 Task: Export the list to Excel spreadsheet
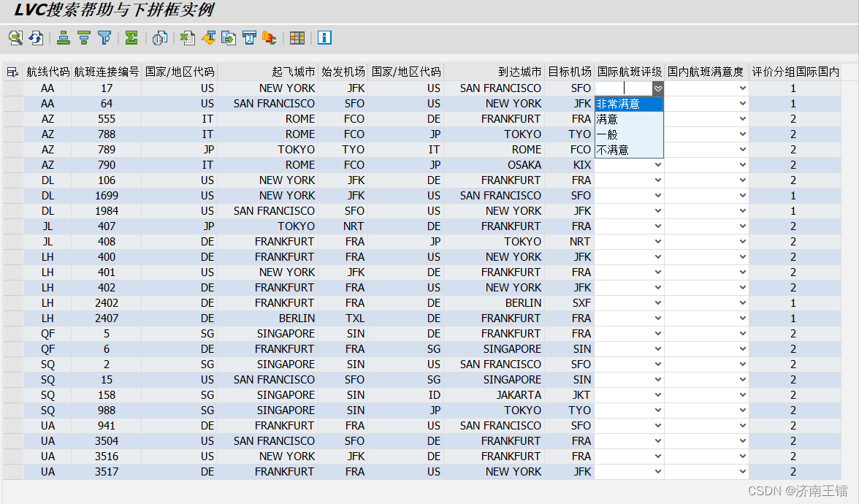pos(187,37)
